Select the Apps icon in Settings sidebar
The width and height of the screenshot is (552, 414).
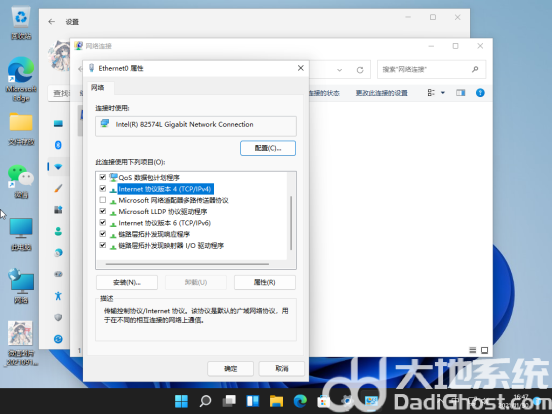click(x=58, y=210)
